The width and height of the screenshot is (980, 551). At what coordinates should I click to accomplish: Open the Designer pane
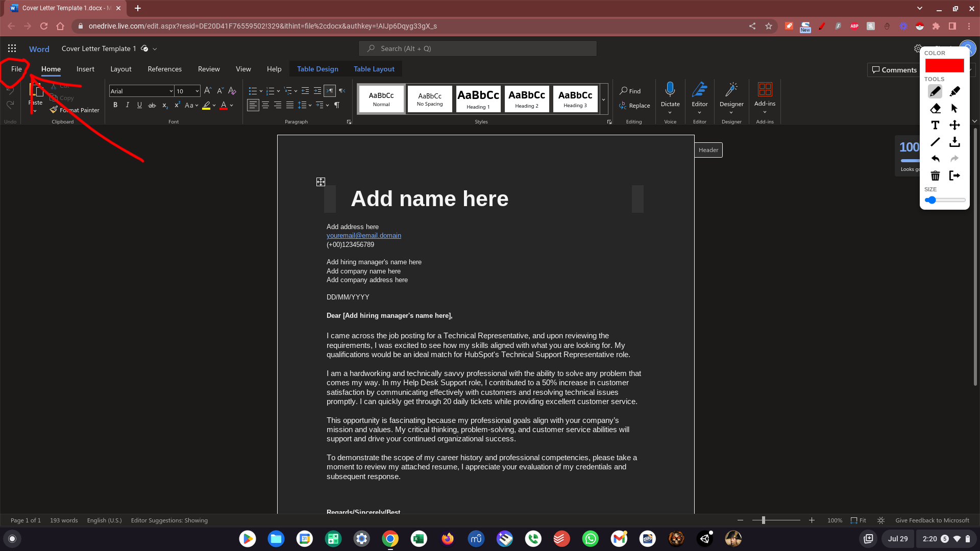tap(731, 90)
